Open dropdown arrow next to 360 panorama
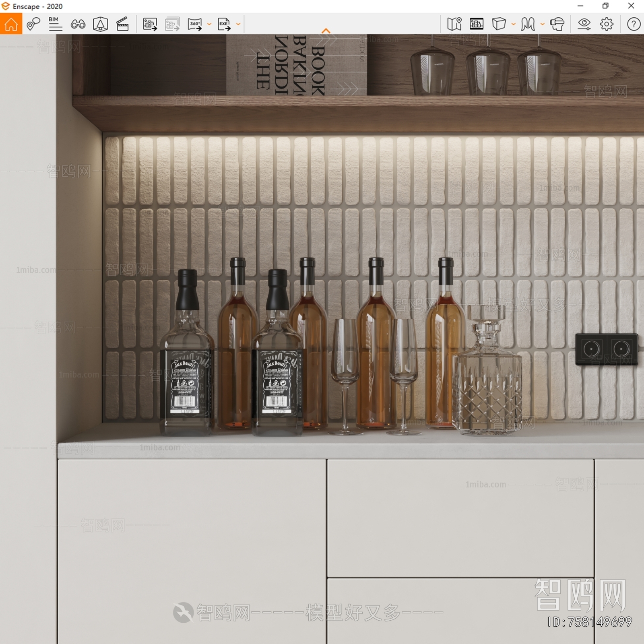The image size is (644, 644). pyautogui.click(x=209, y=24)
